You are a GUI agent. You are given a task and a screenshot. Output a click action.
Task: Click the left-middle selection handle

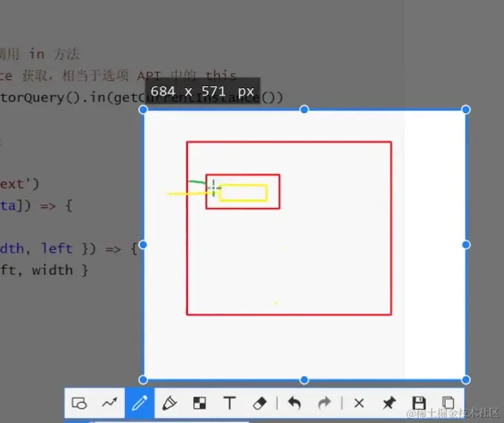(143, 245)
